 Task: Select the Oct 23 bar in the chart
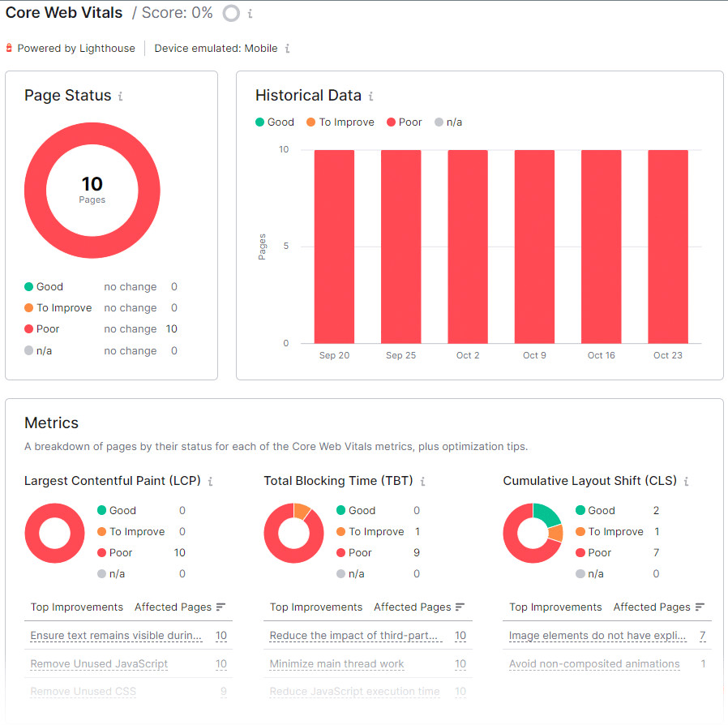[667, 243]
